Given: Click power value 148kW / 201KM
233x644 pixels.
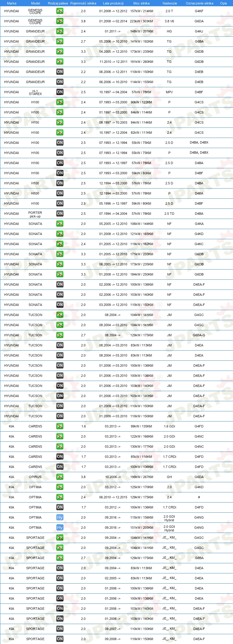Looking at the screenshot, I should (x=142, y=31).
